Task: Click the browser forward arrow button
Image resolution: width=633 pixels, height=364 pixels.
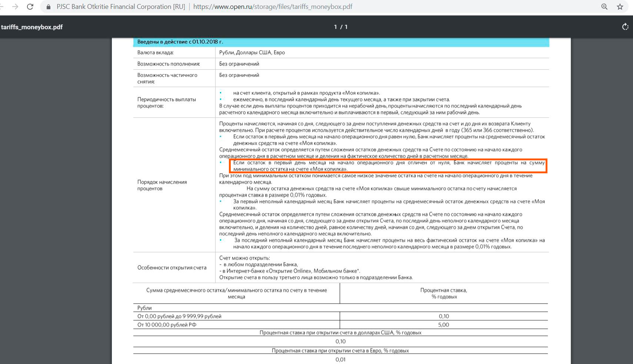Action: point(15,7)
